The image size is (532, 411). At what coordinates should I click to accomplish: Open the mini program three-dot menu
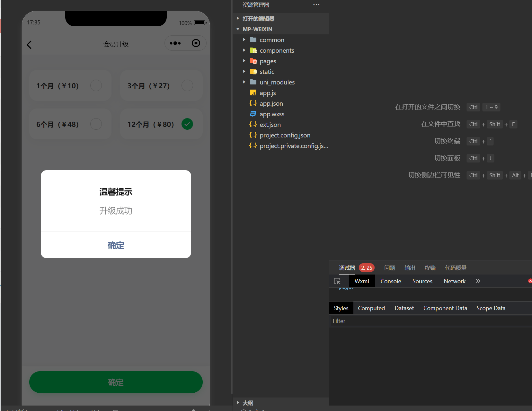[175, 43]
